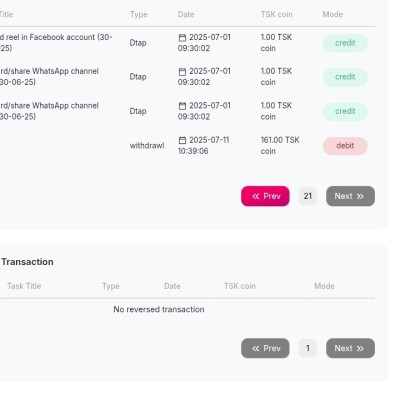Click calendar icon beside 2025-07-11 withdrawl date
The width and height of the screenshot is (400, 400).
coord(182,140)
